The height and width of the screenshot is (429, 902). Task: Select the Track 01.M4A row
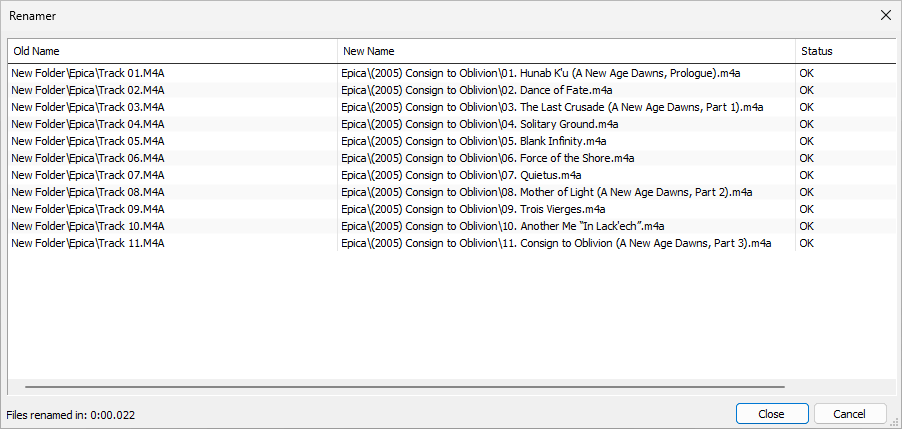tap(88, 73)
